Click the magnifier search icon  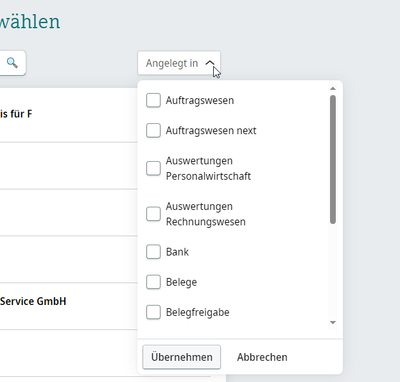[x=12, y=63]
